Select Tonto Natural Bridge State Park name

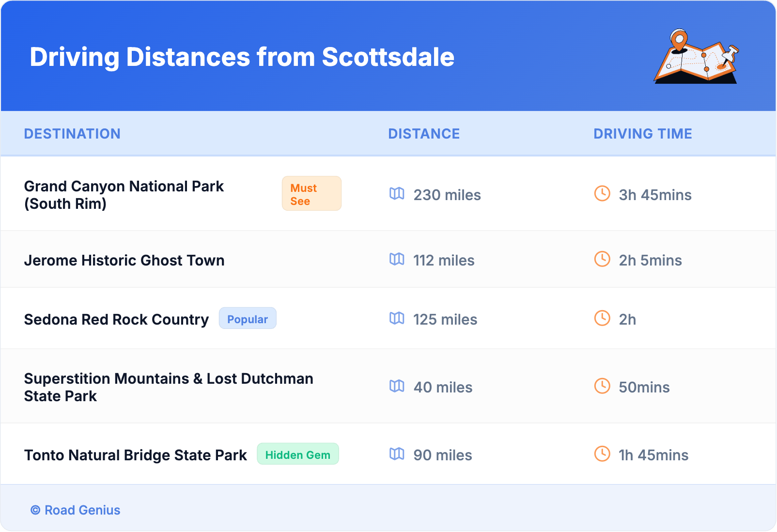tap(136, 455)
